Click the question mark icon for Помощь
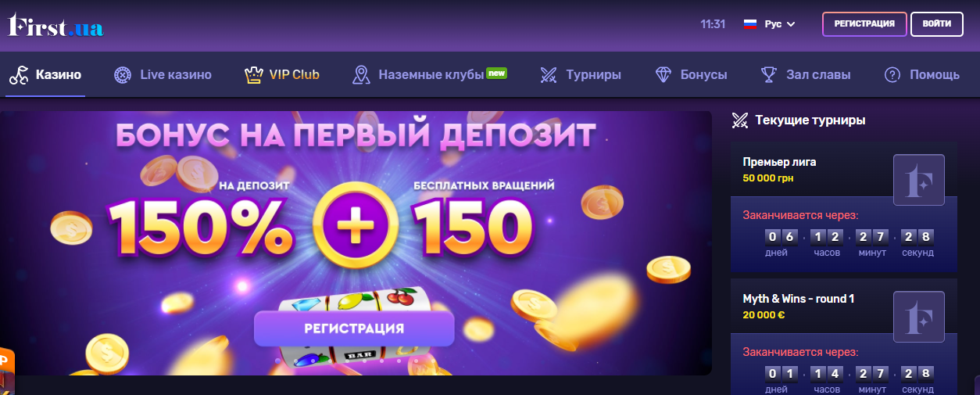980x395 pixels. 892,75
